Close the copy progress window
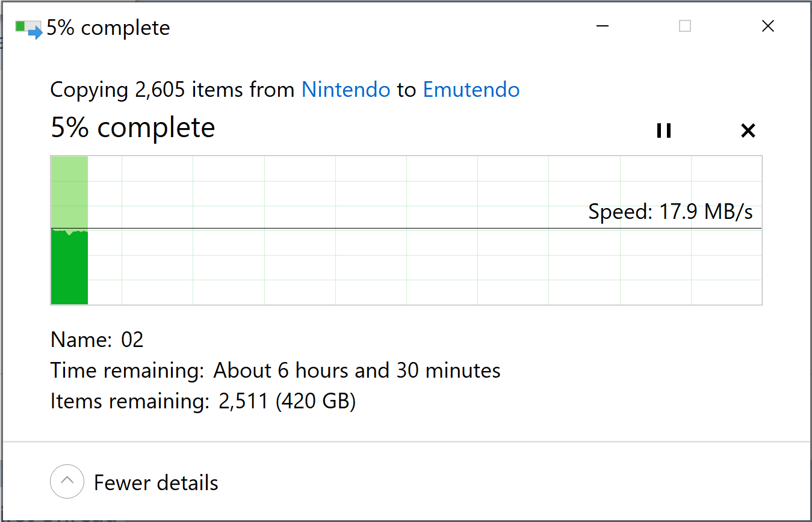The image size is (812, 522). [x=768, y=26]
